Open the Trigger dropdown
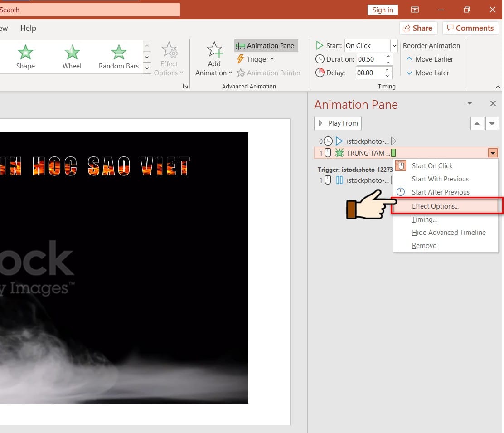 [256, 59]
